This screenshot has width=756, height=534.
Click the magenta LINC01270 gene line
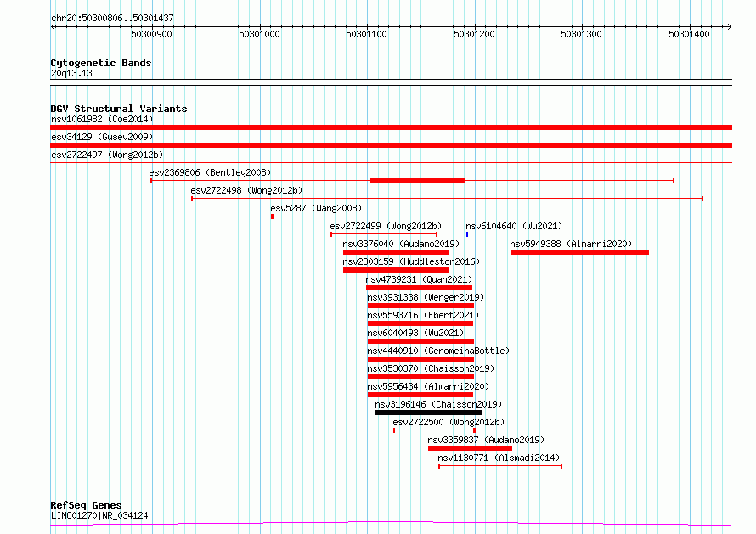coord(391,524)
